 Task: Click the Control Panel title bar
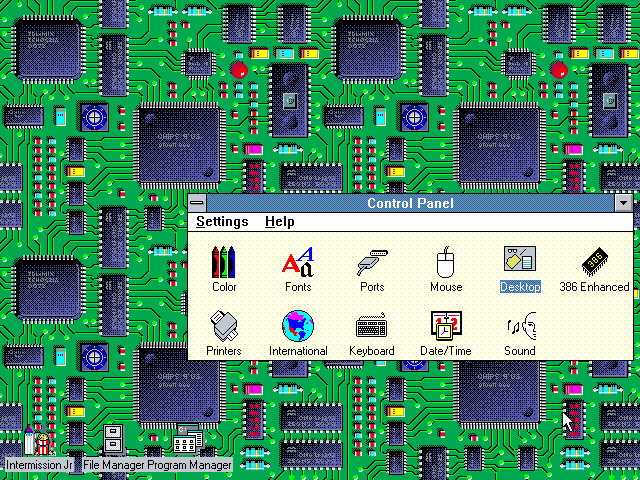click(410, 203)
